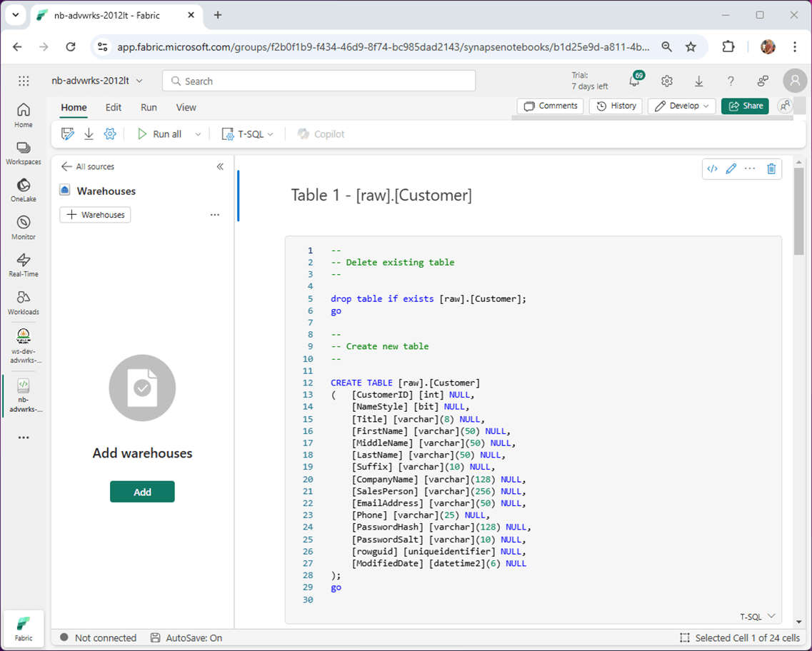The height and width of the screenshot is (651, 812).
Task: Click the Share button
Action: [745, 106]
